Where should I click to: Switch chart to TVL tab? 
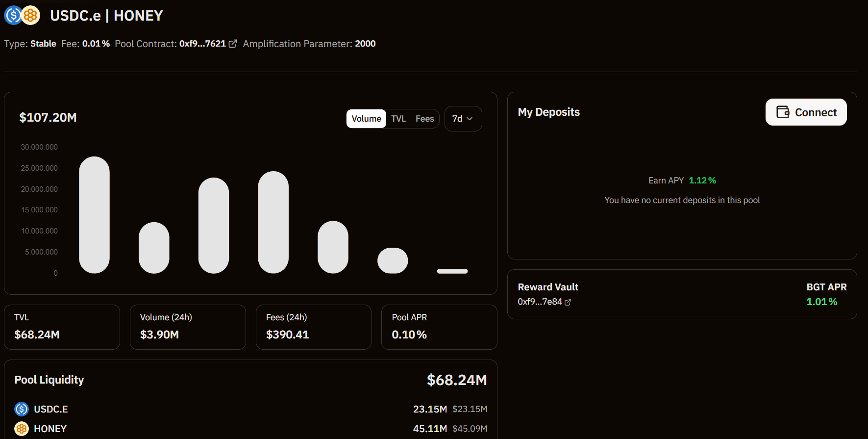(x=398, y=119)
